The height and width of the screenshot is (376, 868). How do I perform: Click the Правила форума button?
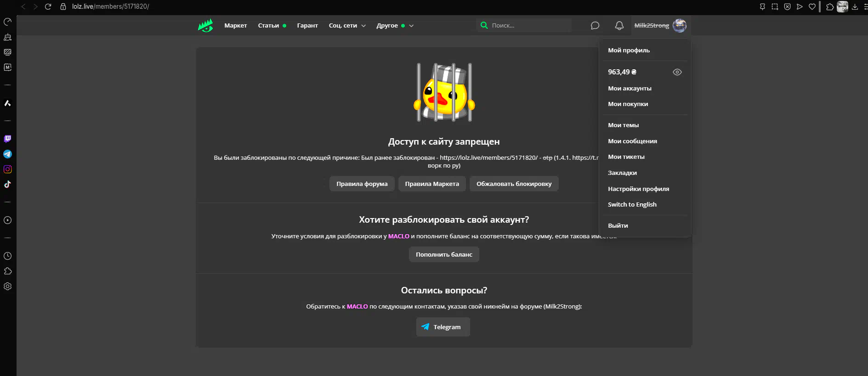(x=362, y=184)
